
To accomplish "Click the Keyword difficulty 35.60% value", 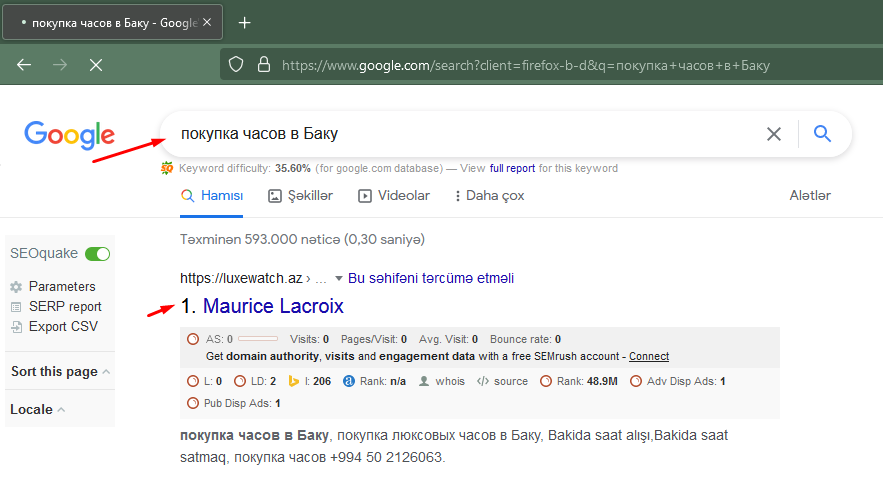I will (293, 168).
